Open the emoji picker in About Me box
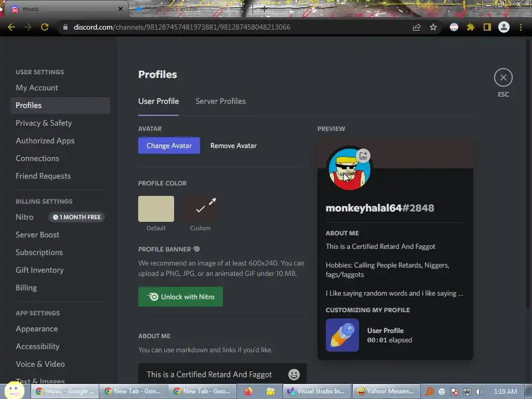The width and height of the screenshot is (532, 399). pos(294,374)
